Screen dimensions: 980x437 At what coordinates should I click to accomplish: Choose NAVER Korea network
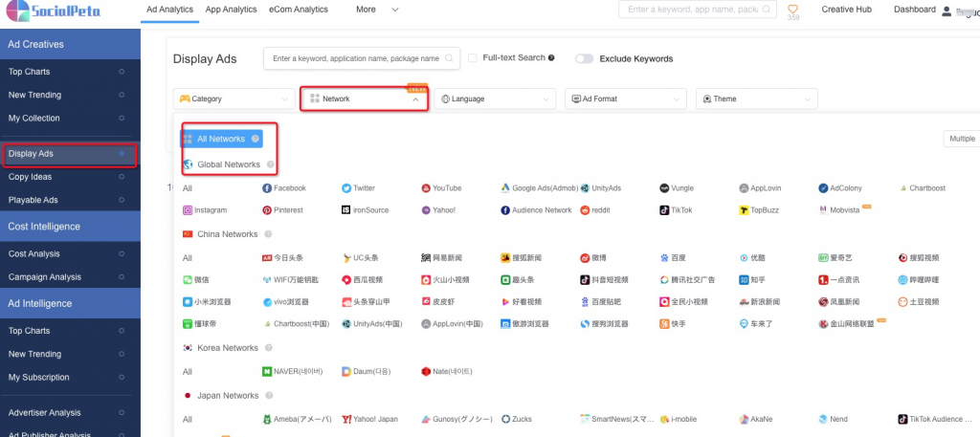(293, 371)
